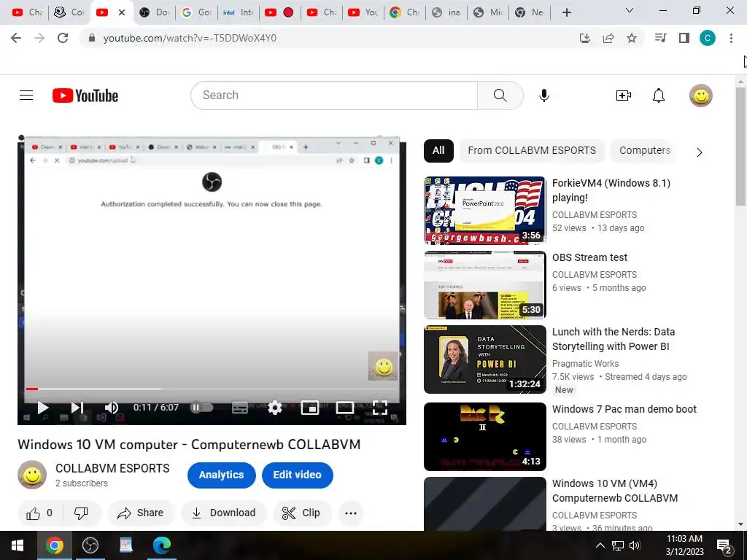Reload the page

click(63, 38)
